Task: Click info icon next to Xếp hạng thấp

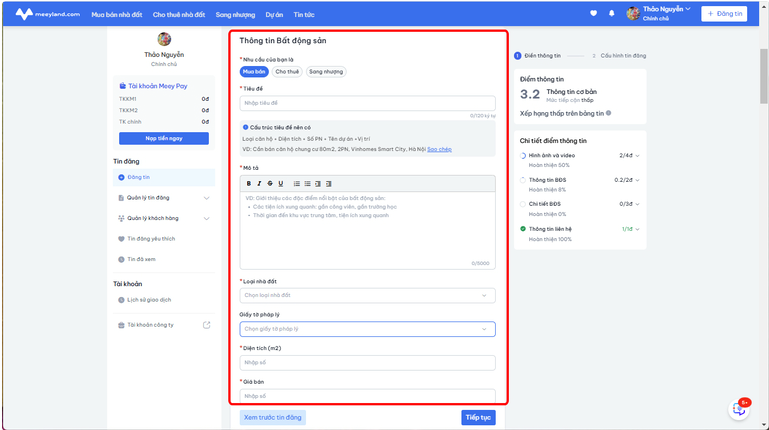Action: (609, 113)
